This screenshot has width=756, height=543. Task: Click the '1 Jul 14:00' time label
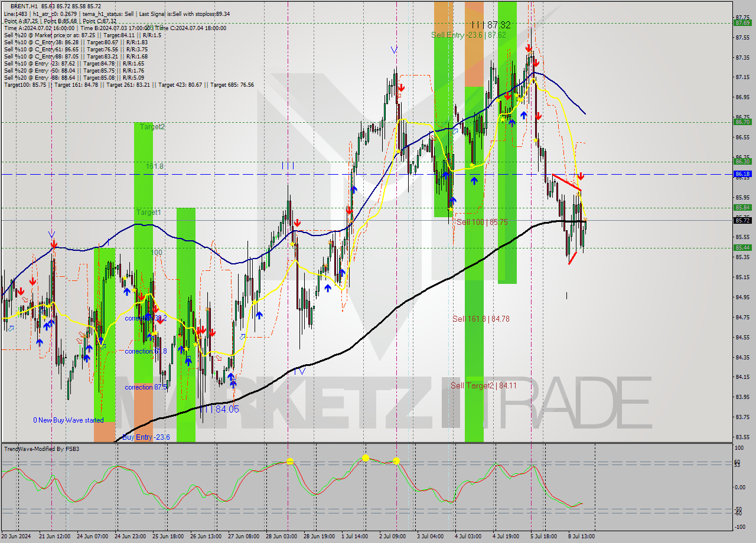(x=356, y=537)
